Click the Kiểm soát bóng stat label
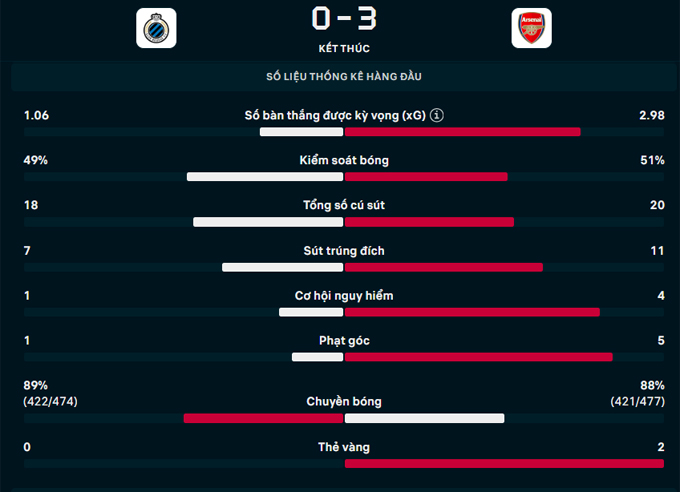 pos(344,160)
